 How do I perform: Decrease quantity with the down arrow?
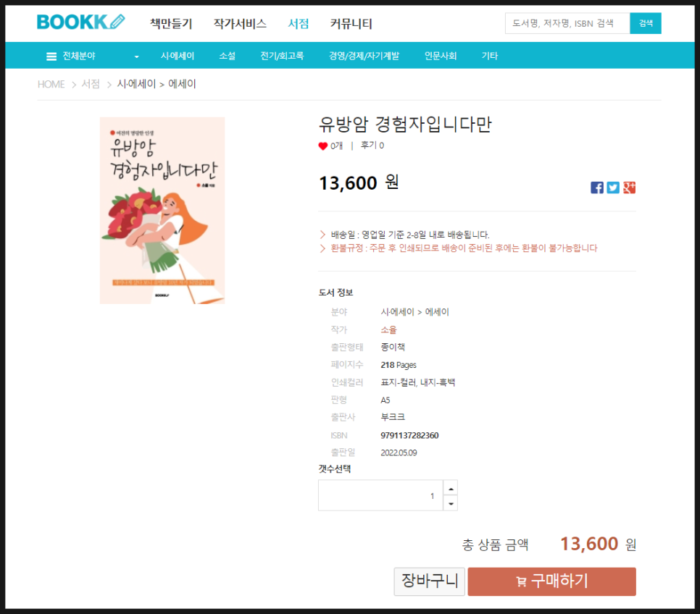point(451,503)
